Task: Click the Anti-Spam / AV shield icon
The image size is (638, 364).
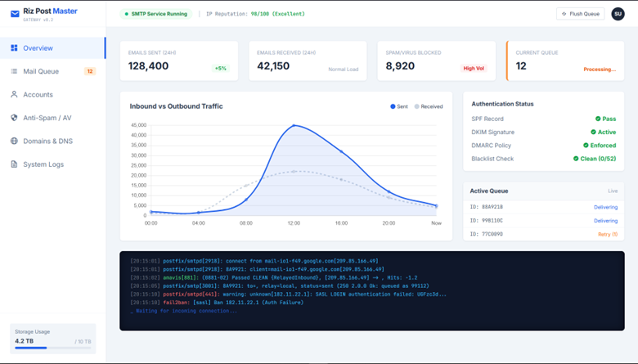Action: tap(14, 118)
